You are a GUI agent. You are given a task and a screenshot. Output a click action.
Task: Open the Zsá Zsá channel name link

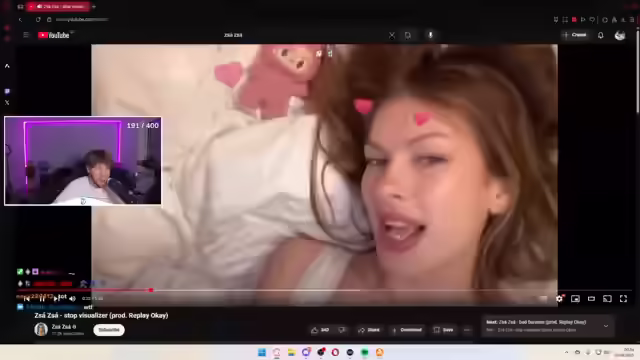[x=61, y=327]
